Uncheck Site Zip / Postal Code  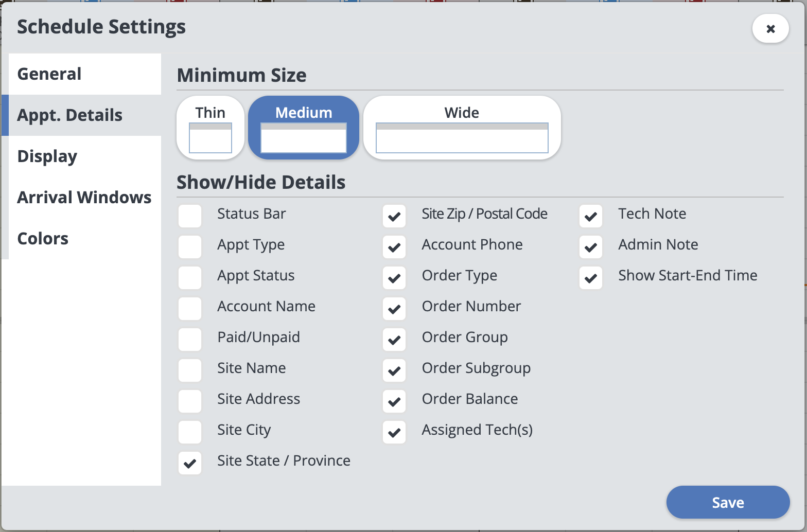point(394,216)
